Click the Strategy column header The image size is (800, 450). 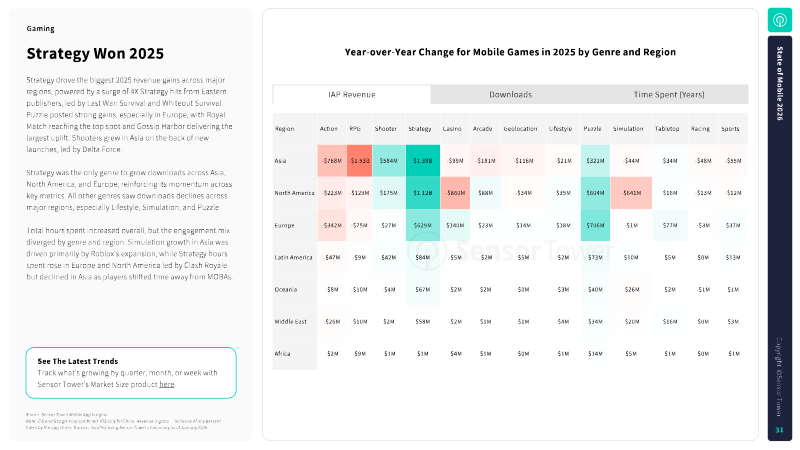[x=420, y=129]
